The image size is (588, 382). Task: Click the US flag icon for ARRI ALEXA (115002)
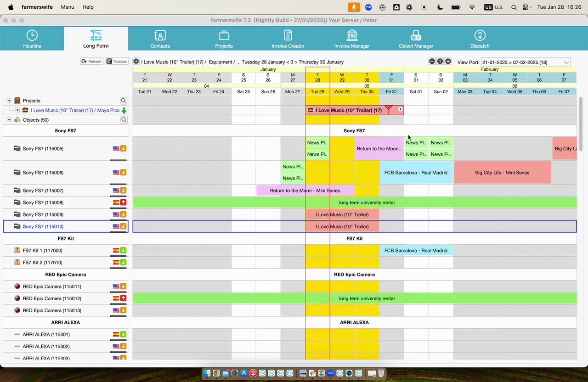(116, 347)
